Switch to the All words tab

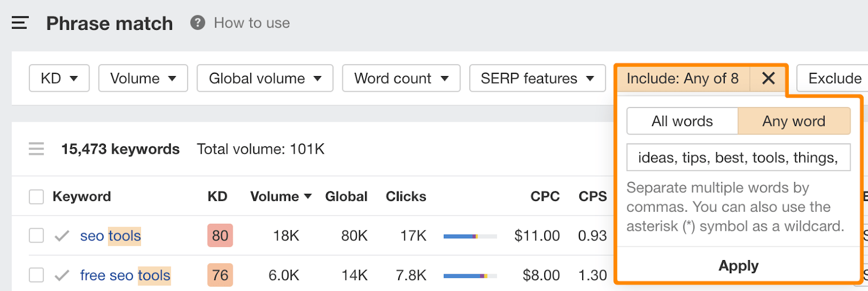[682, 121]
